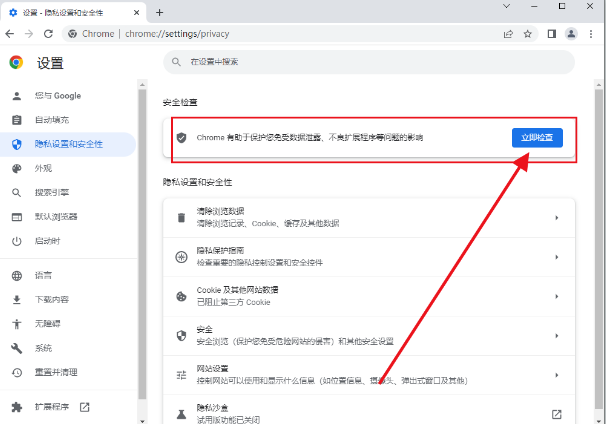606x424 pixels.
Task: Click the cookie icon in Cookie row
Action: pos(181,296)
